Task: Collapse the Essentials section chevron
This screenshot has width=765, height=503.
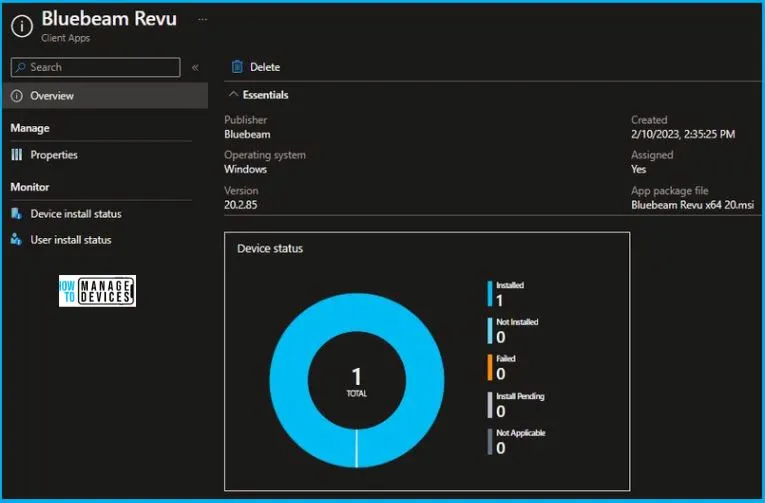Action: pyautogui.click(x=233, y=94)
